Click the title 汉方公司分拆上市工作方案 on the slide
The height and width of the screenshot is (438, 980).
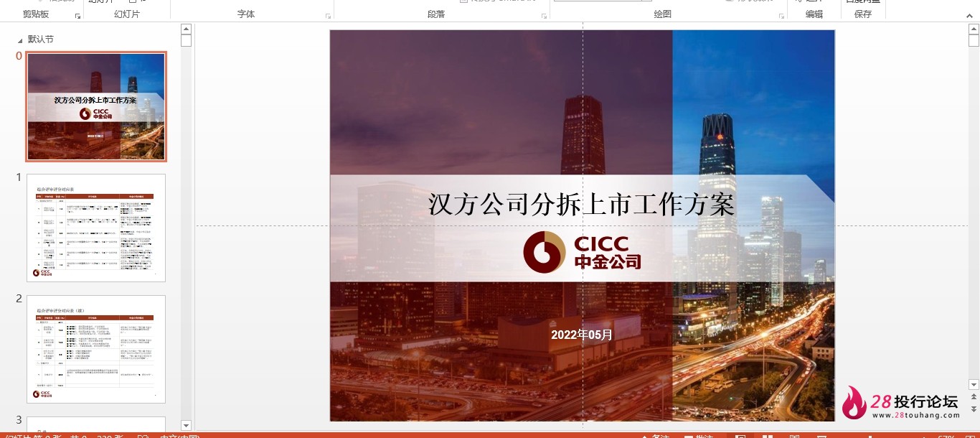pyautogui.click(x=582, y=205)
